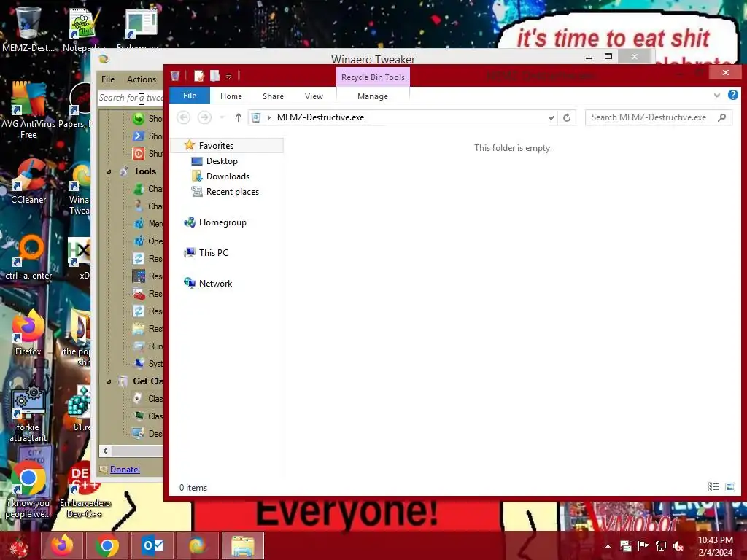
Task: Click the magnifier search icon in Explorer
Action: coord(722,117)
